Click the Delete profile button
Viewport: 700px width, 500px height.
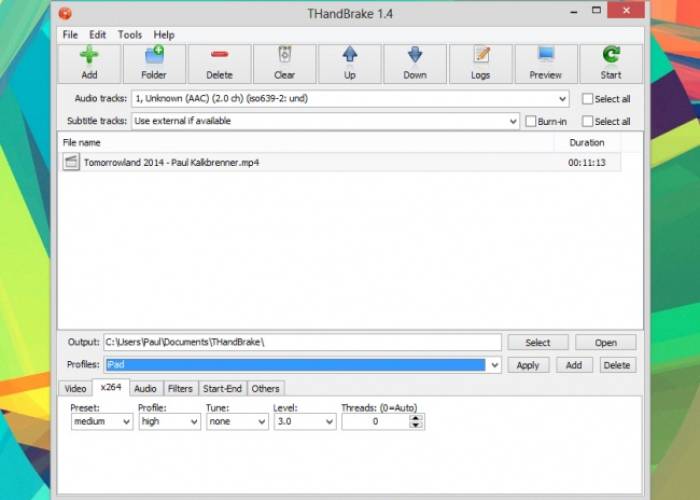617,365
